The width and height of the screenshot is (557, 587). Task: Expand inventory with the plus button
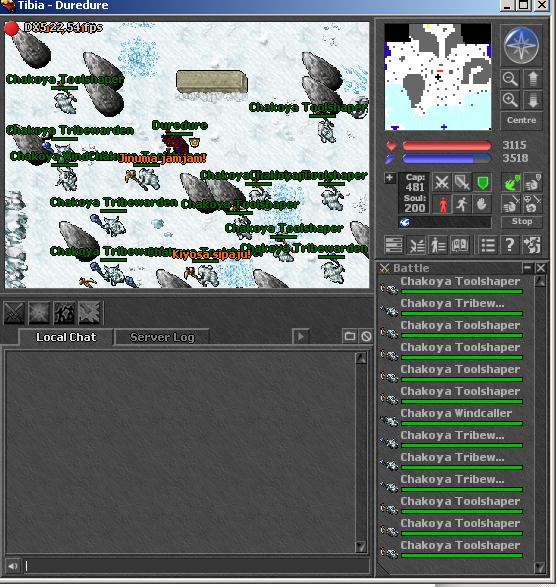tap(389, 178)
